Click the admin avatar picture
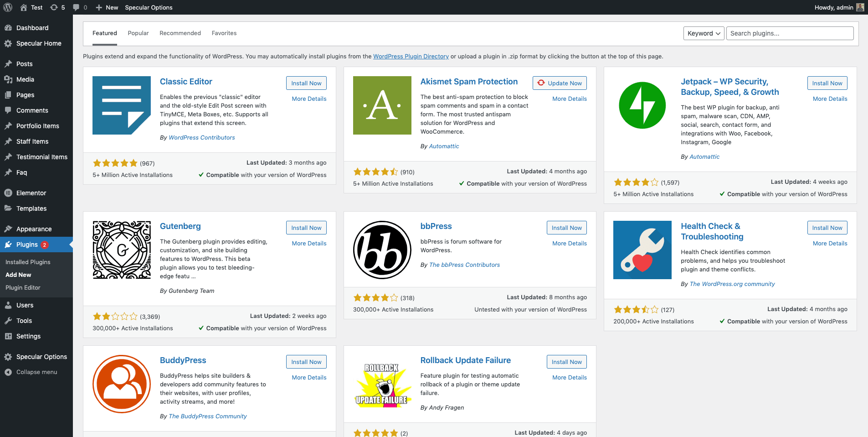The image size is (868, 437). coord(860,7)
